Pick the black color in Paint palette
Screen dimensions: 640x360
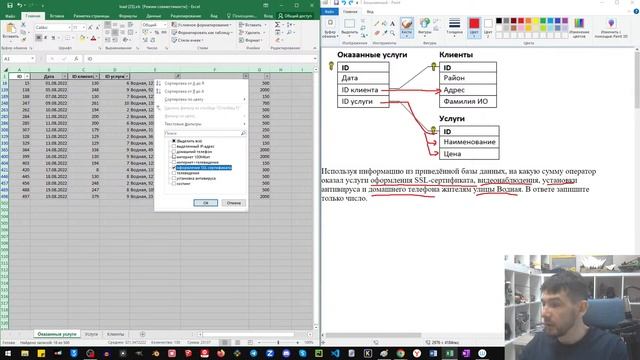pyautogui.click(x=499, y=20)
